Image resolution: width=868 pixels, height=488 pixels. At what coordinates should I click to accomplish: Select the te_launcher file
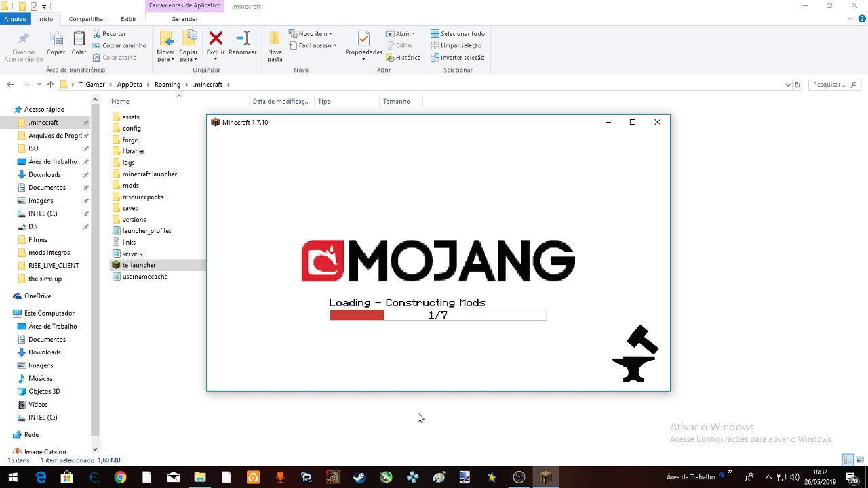click(138, 265)
